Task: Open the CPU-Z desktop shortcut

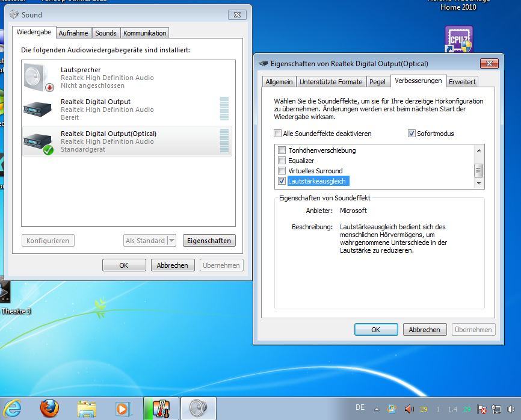Action: click(x=459, y=39)
